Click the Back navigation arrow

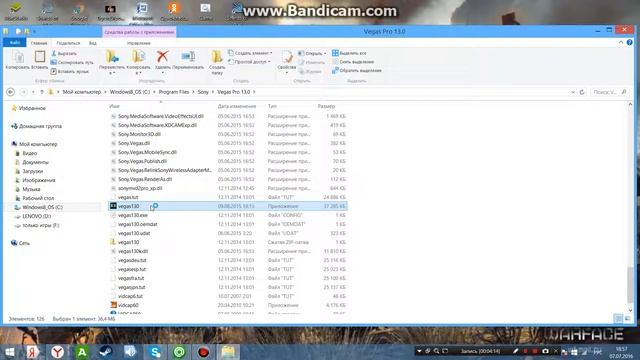11,92
